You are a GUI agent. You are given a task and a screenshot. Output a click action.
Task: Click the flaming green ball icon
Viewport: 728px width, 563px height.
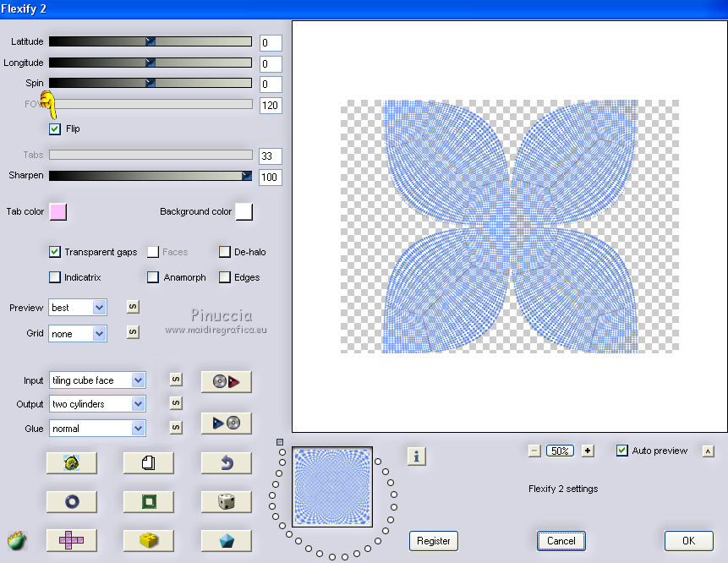(x=17, y=541)
